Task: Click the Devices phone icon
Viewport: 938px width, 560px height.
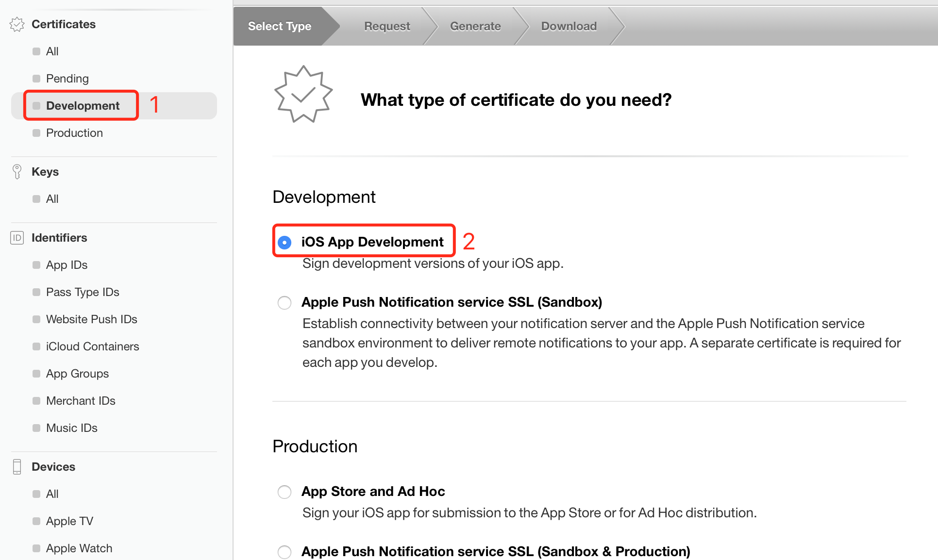Action: (x=17, y=467)
